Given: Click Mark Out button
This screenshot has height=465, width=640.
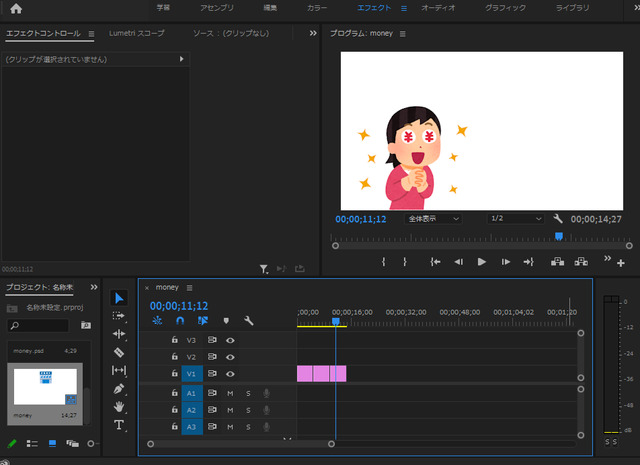Looking at the screenshot, I should 404,262.
